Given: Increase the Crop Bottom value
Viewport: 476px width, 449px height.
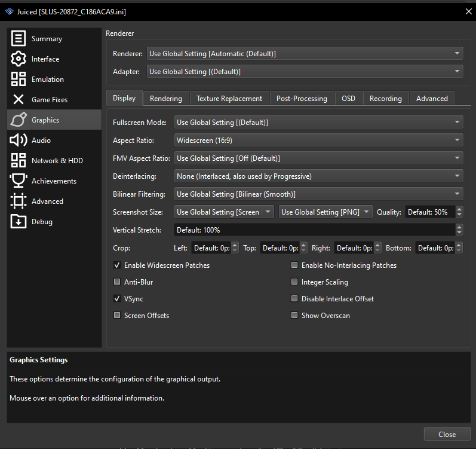Looking at the screenshot, I should (459, 245).
